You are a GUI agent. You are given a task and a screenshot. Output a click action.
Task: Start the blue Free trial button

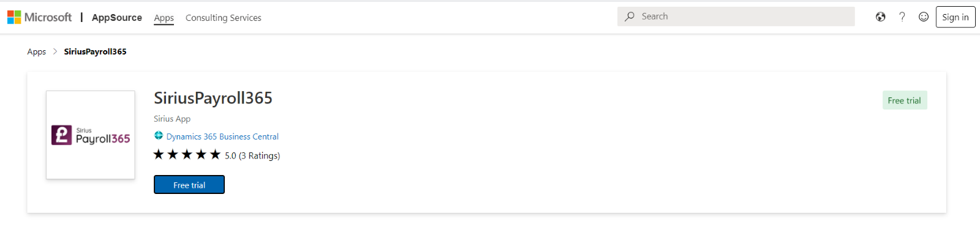click(189, 185)
